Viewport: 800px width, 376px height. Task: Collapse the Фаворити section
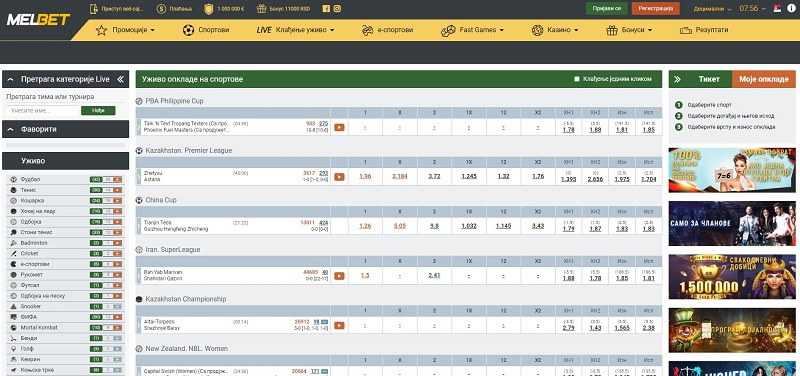(x=10, y=130)
